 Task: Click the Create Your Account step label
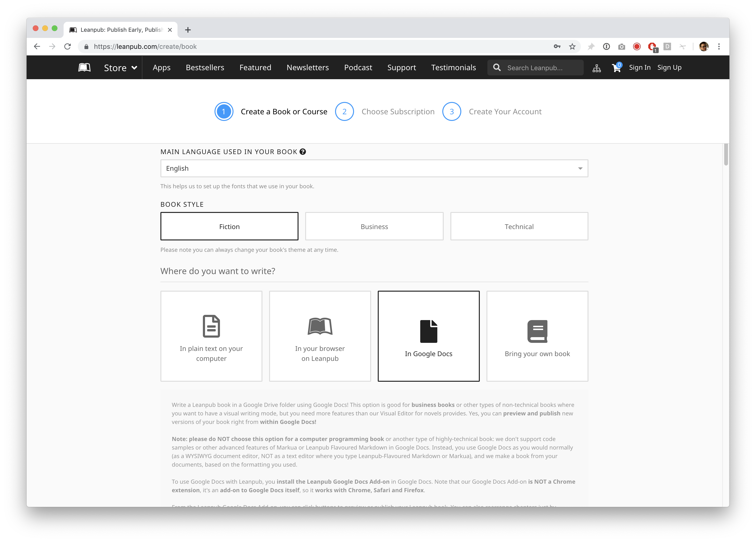(505, 112)
